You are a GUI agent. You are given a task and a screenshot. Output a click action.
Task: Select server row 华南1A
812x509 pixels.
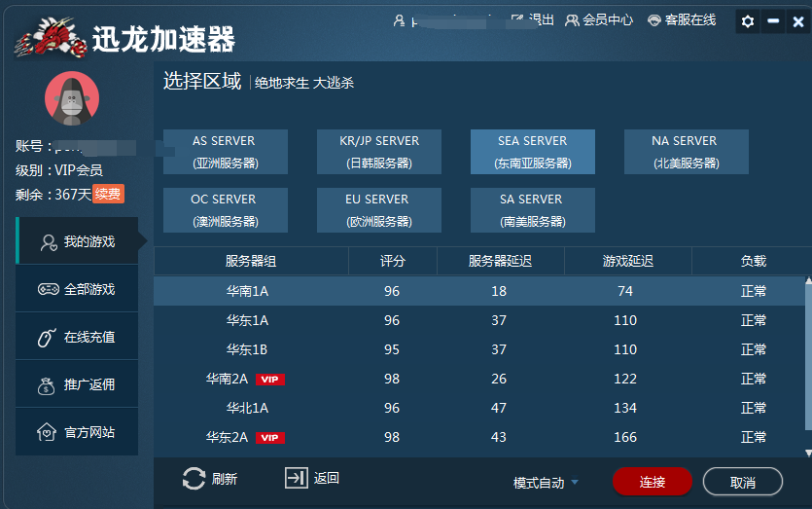[479, 291]
